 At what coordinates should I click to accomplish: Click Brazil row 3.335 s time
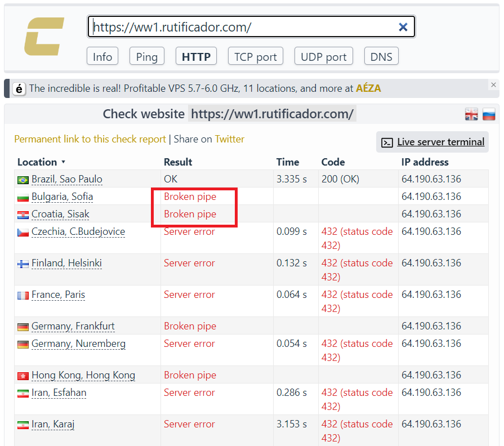(x=292, y=179)
